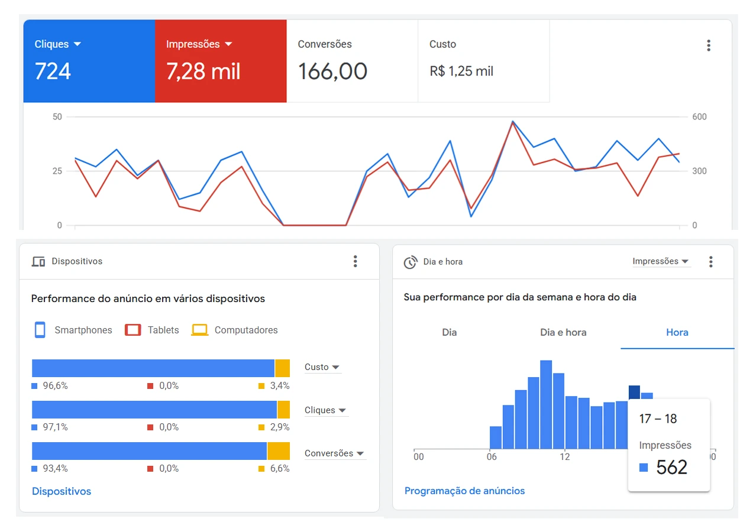The image size is (756, 532).
Task: Open Dispositivos card three-dot menu
Action: (x=355, y=261)
